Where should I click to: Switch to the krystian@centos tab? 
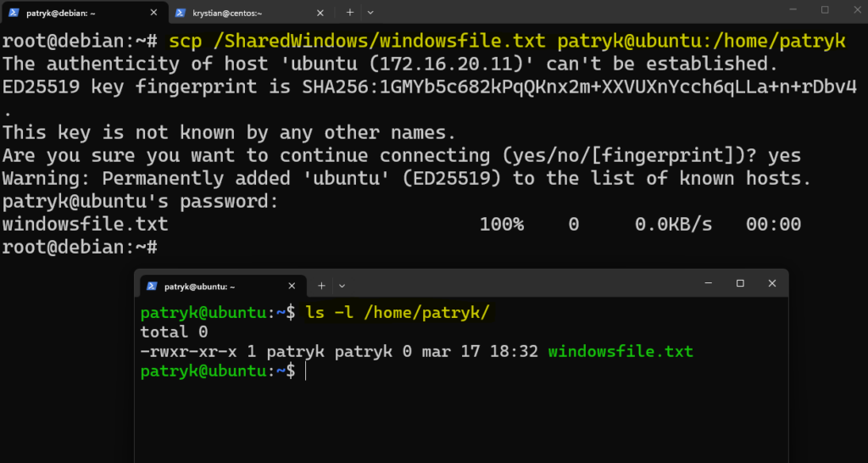pyautogui.click(x=237, y=13)
